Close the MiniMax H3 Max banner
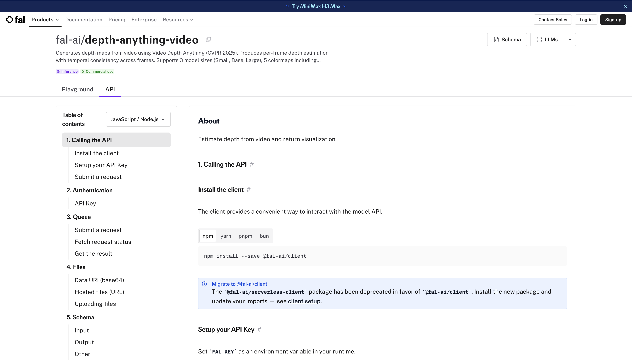This screenshot has width=632, height=364. pyautogui.click(x=625, y=6)
